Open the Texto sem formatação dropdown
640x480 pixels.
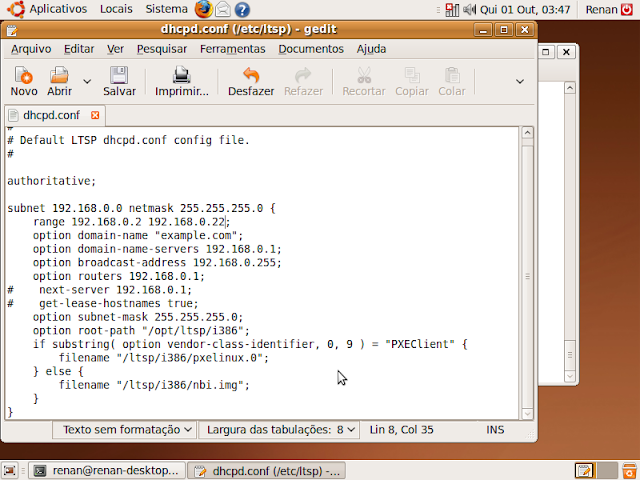(x=125, y=430)
